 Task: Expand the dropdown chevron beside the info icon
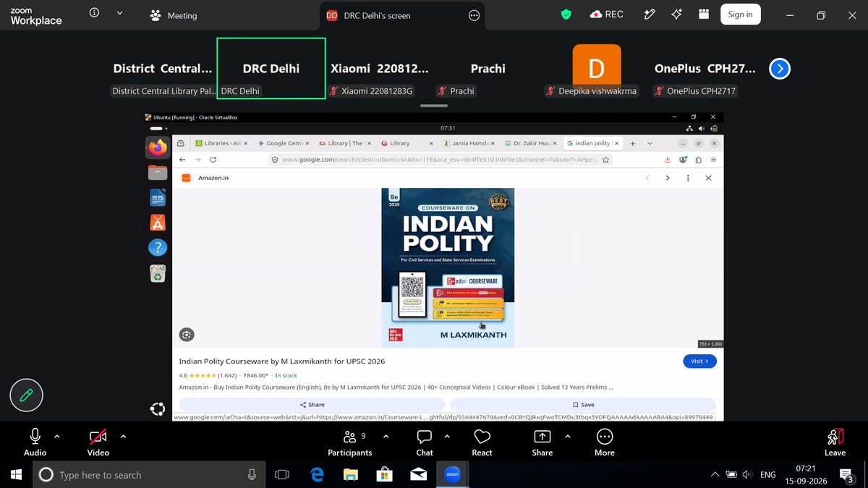click(x=119, y=14)
